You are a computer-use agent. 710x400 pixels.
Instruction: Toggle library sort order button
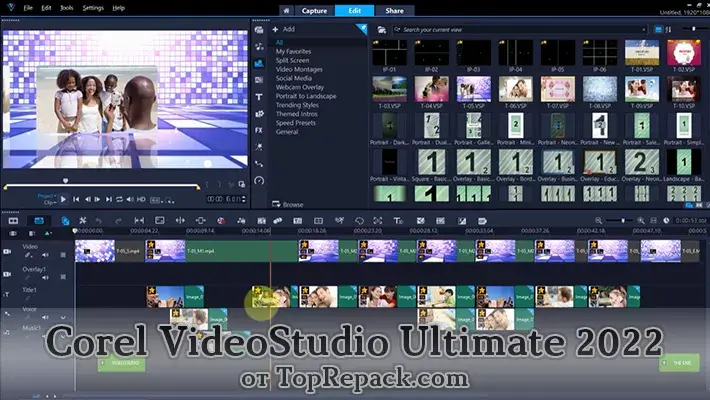point(669,29)
